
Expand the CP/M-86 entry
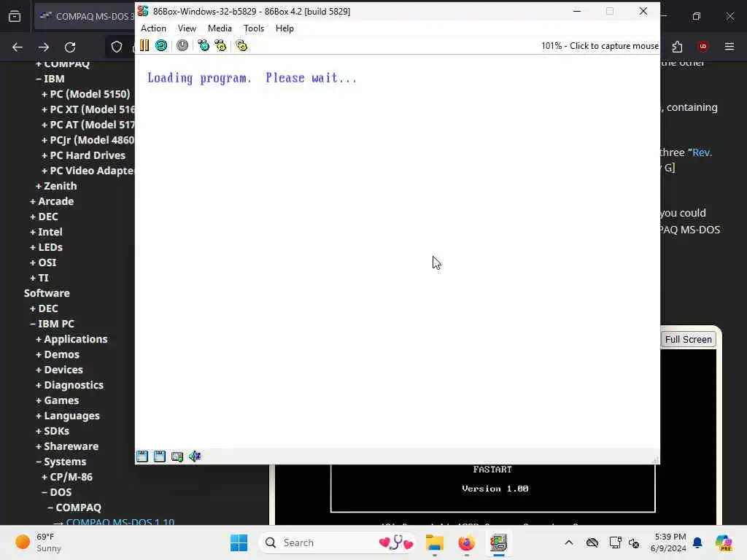pyautogui.click(x=66, y=477)
